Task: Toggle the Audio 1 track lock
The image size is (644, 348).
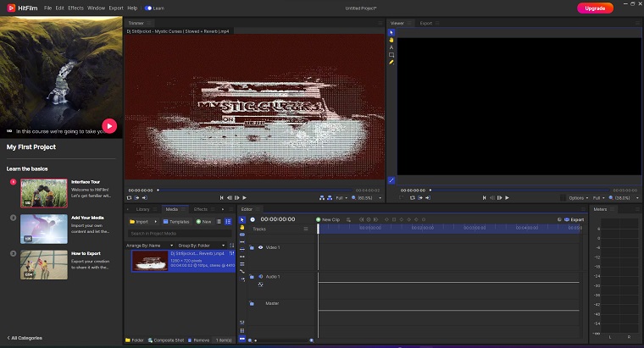Action: point(252,277)
